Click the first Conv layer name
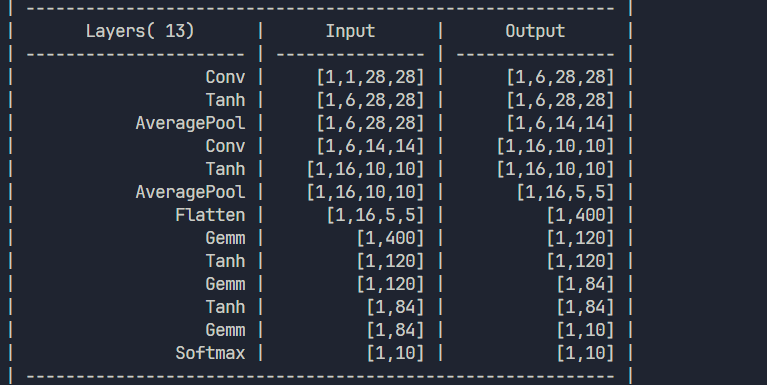 coord(225,77)
